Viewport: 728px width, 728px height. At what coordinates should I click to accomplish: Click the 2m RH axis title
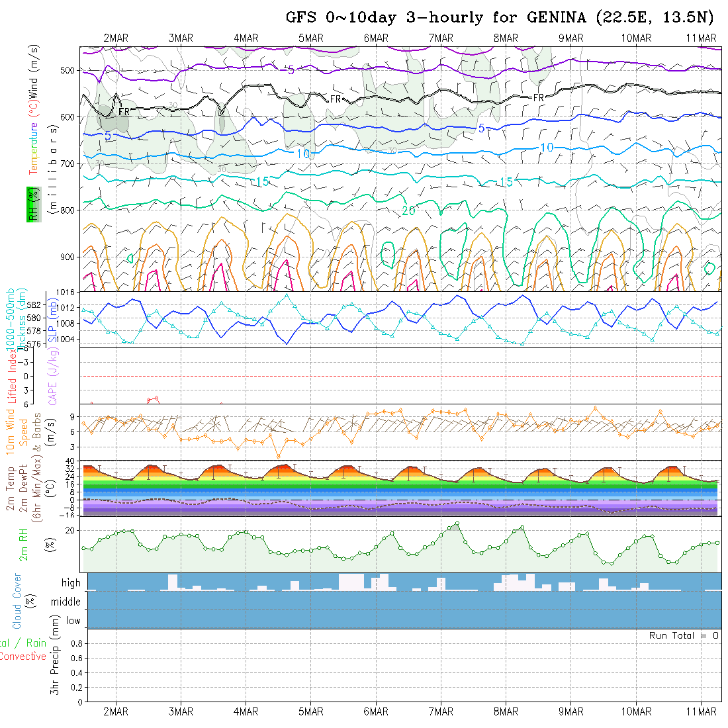click(23, 545)
